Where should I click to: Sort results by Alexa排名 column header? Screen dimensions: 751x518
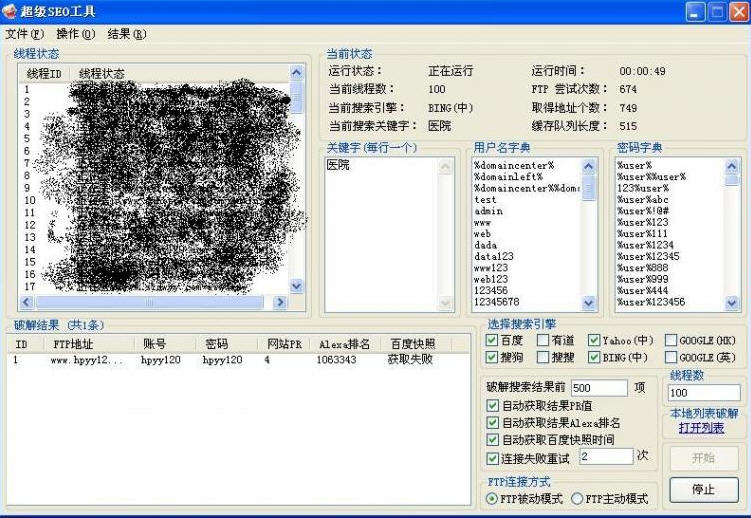344,344
